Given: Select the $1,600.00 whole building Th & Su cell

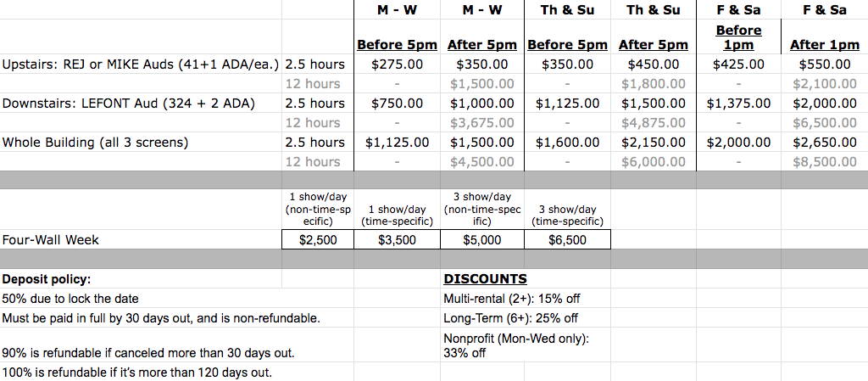Looking at the screenshot, I should click(x=567, y=143).
